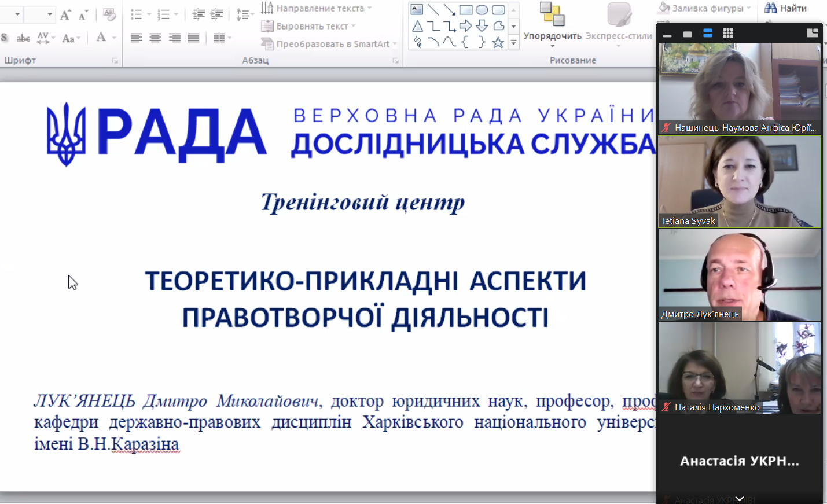Expand the shapes gallery with more arrow
This screenshot has width=827, height=504.
click(x=514, y=42)
